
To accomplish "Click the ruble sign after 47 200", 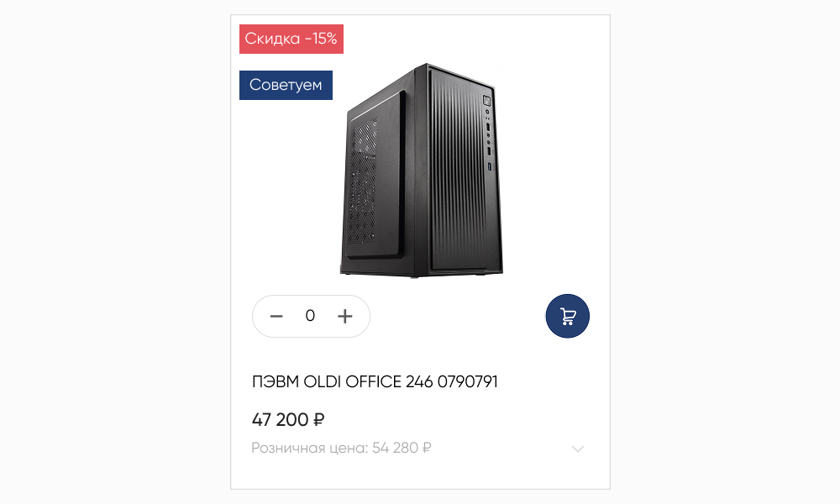I will coord(318,419).
